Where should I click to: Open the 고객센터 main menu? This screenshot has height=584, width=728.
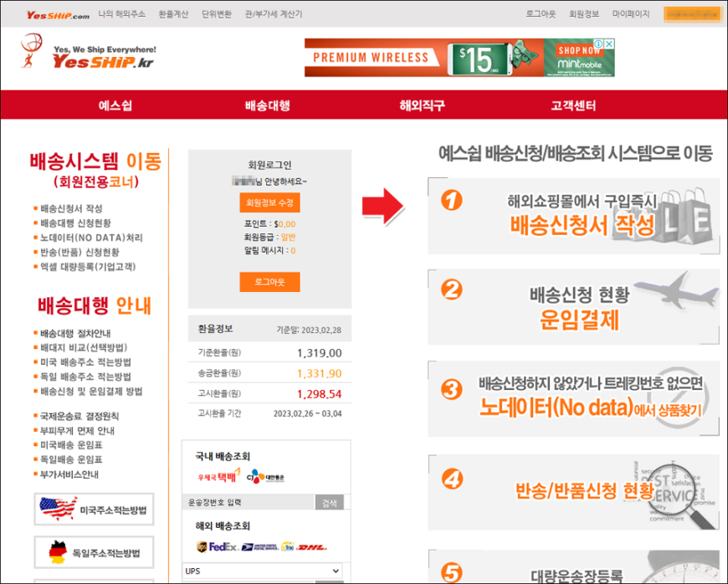(573, 105)
